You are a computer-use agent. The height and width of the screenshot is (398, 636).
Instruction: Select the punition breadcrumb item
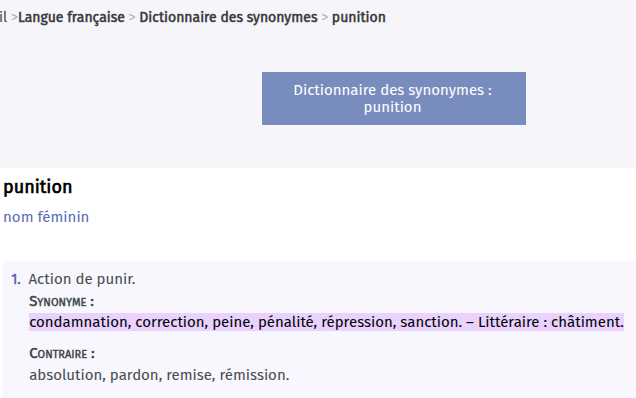tap(359, 17)
